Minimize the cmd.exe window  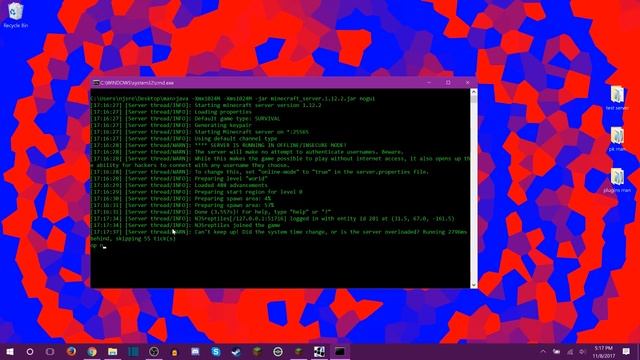429,82
